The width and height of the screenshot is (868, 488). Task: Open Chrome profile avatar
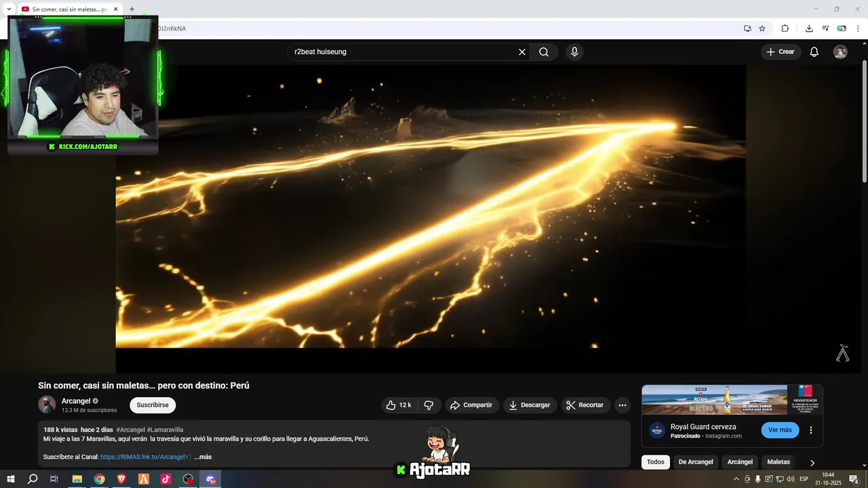point(842,28)
